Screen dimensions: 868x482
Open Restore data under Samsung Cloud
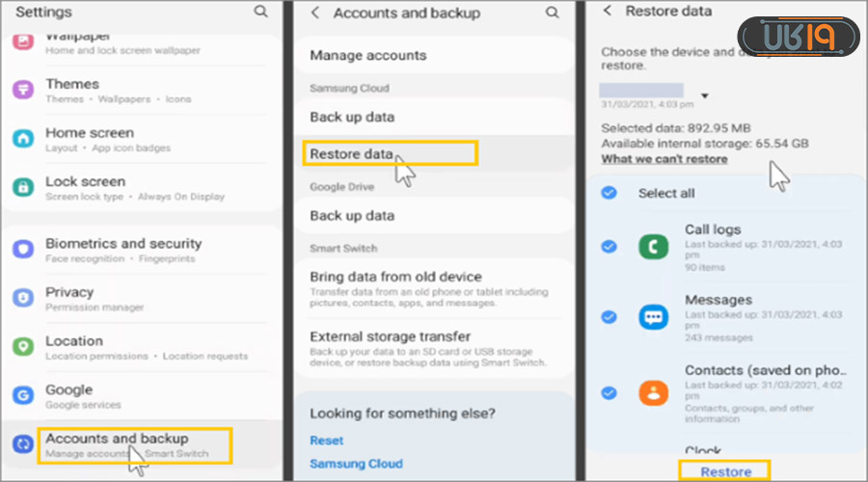click(x=353, y=153)
